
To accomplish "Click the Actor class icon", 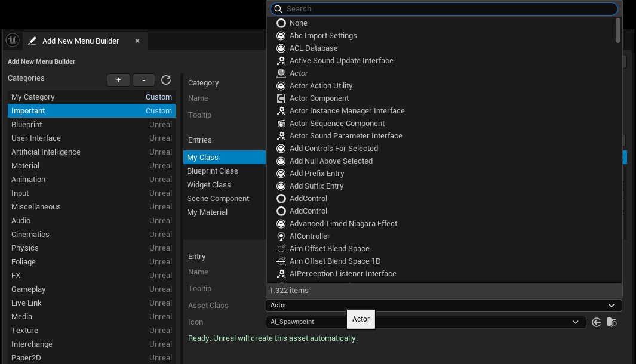I will (281, 73).
